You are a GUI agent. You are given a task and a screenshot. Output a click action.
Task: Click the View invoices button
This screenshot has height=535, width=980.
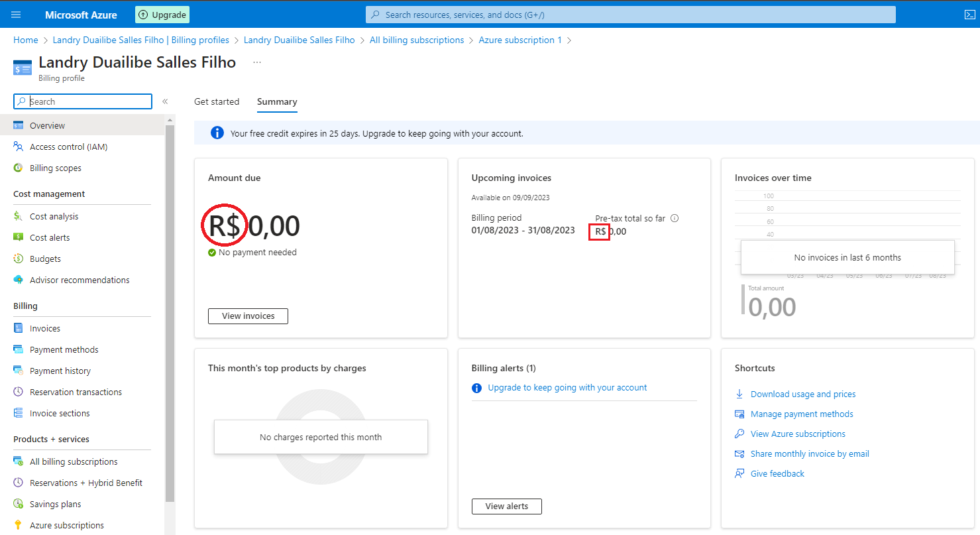pos(248,316)
